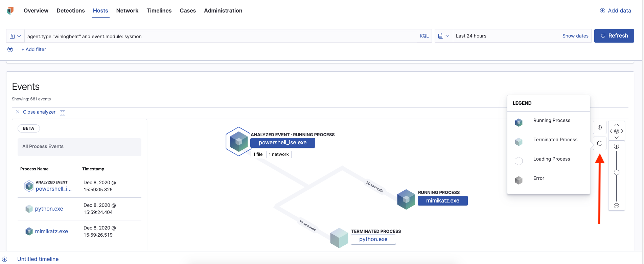Open the filter options menu icon
This screenshot has height=264, width=644.
pyautogui.click(x=10, y=49)
